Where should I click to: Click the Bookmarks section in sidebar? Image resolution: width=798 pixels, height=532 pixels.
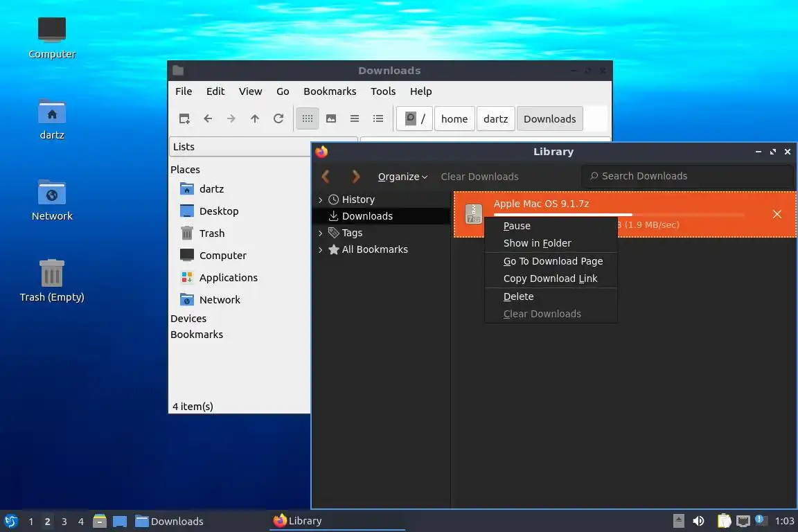pyautogui.click(x=197, y=335)
